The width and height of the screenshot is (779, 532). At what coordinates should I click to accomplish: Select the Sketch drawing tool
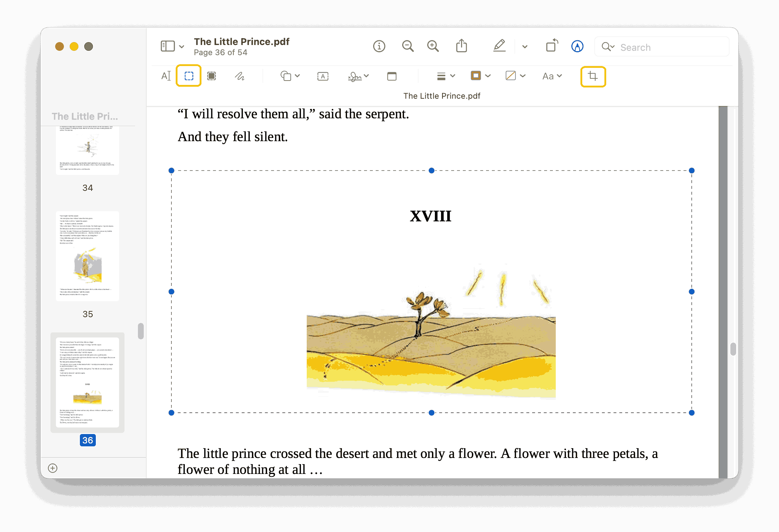tap(240, 76)
